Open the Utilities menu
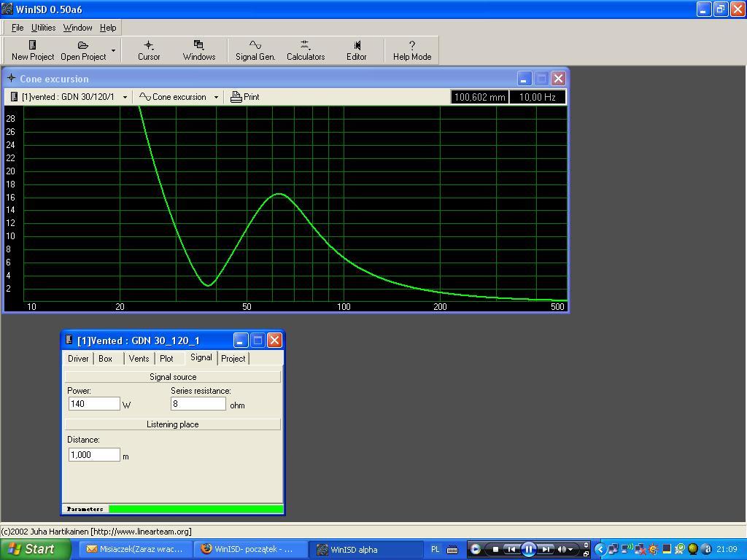747x560 pixels. click(43, 28)
